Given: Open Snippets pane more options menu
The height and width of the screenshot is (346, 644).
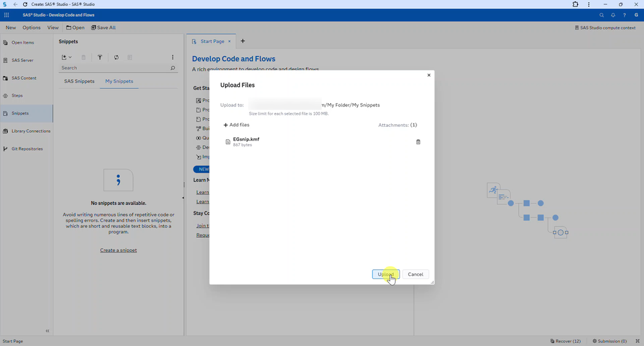Looking at the screenshot, I should (173, 57).
